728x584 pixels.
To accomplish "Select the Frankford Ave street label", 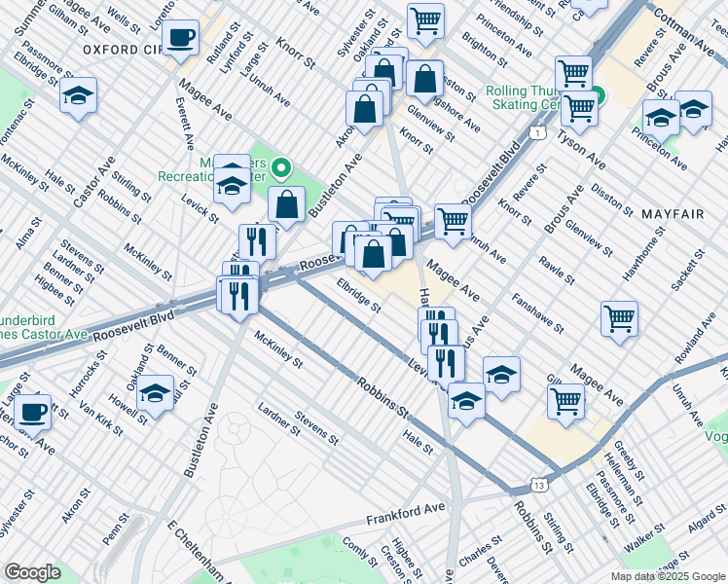I will [x=405, y=513].
